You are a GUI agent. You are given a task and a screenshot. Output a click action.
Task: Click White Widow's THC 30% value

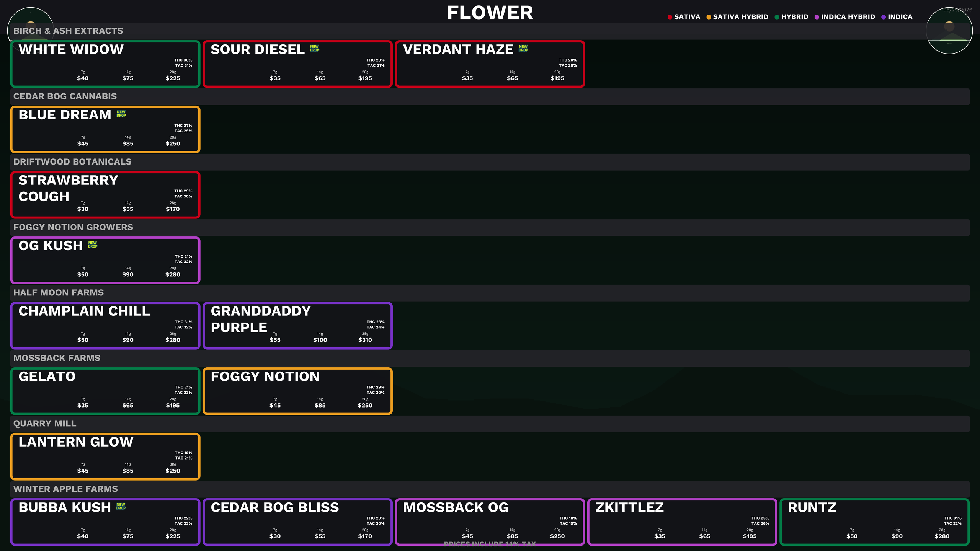pos(183,60)
